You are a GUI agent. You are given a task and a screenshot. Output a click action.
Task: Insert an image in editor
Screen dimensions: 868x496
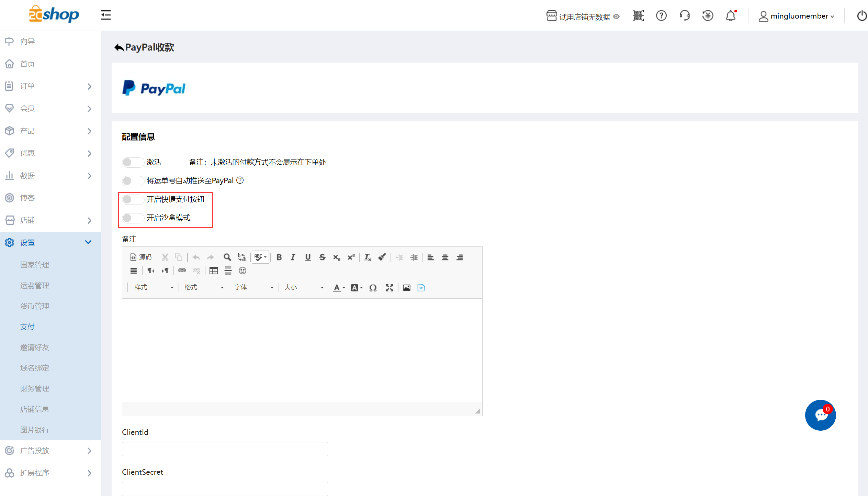pos(407,288)
